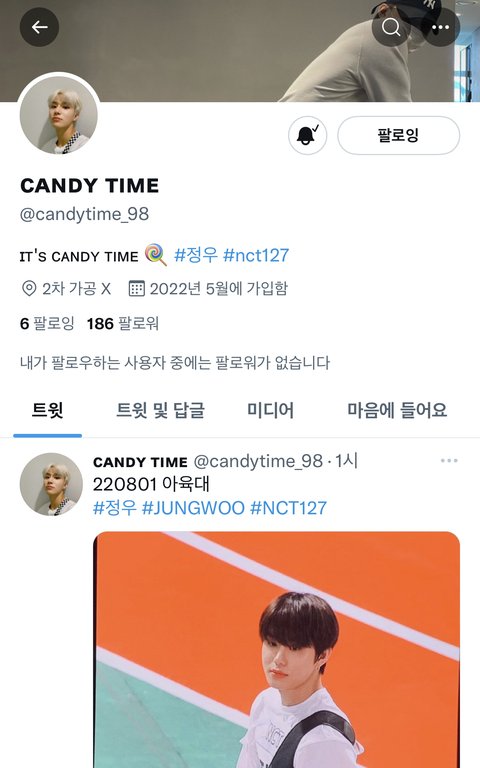The height and width of the screenshot is (768, 480).
Task: Open the tweet's photo on orange court
Action: pyautogui.click(x=276, y=649)
